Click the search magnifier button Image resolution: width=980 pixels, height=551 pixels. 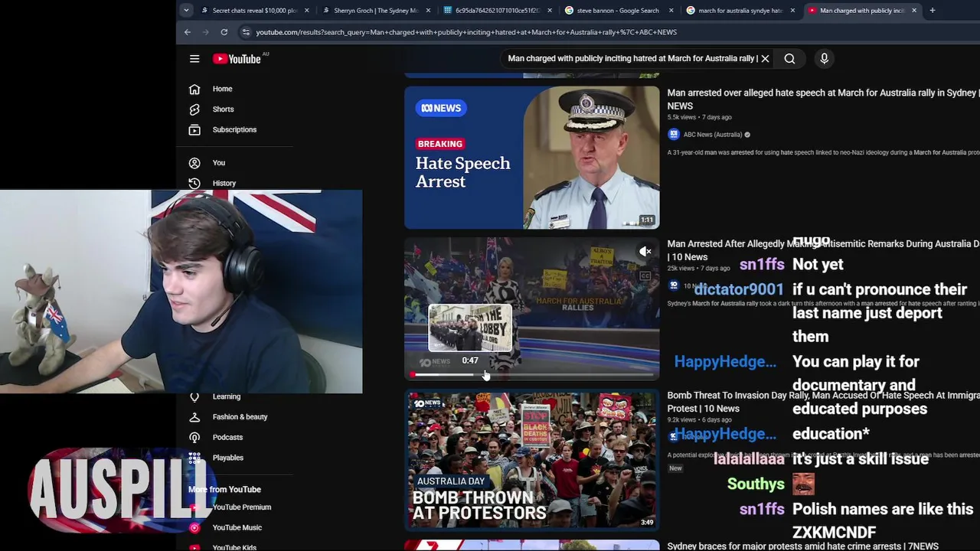click(x=789, y=58)
